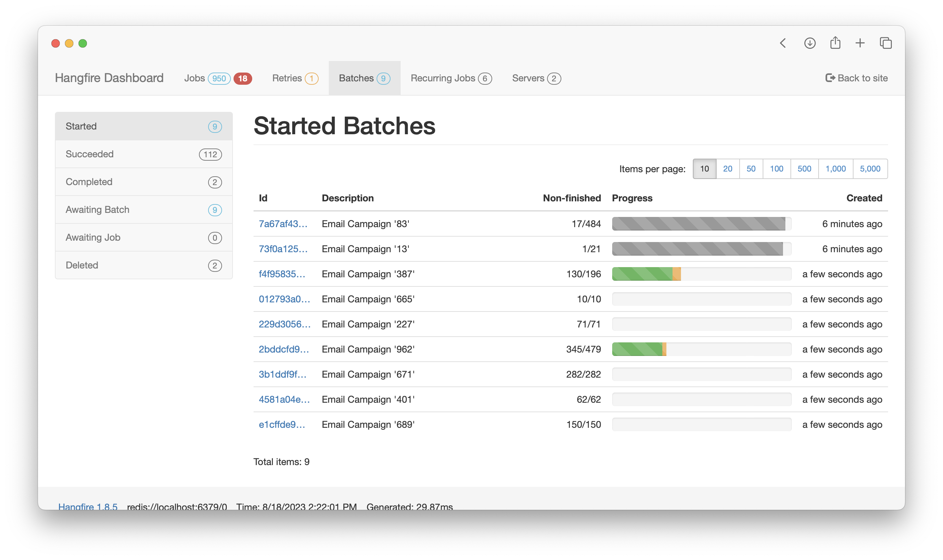Viewport: 943px width, 560px height.
Task: Select the Batches tab
Action: (364, 78)
